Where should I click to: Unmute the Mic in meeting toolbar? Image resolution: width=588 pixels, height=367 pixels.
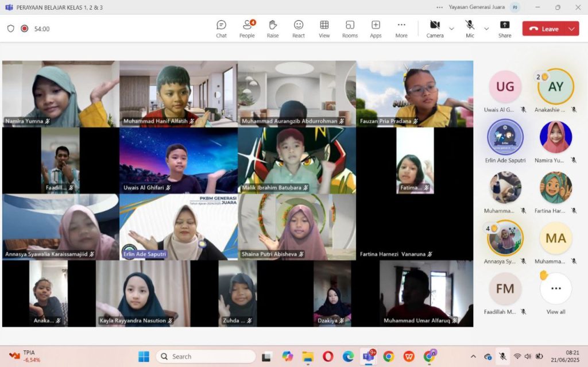470,29
